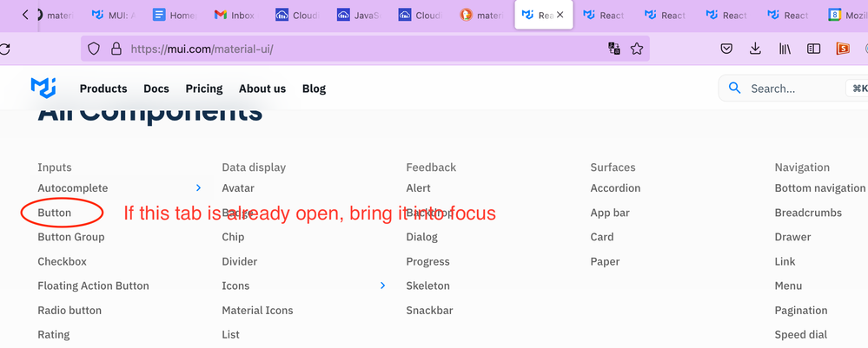Viewport: 868px width, 348px height.
Task: Open the Divider component link
Action: [x=240, y=261]
